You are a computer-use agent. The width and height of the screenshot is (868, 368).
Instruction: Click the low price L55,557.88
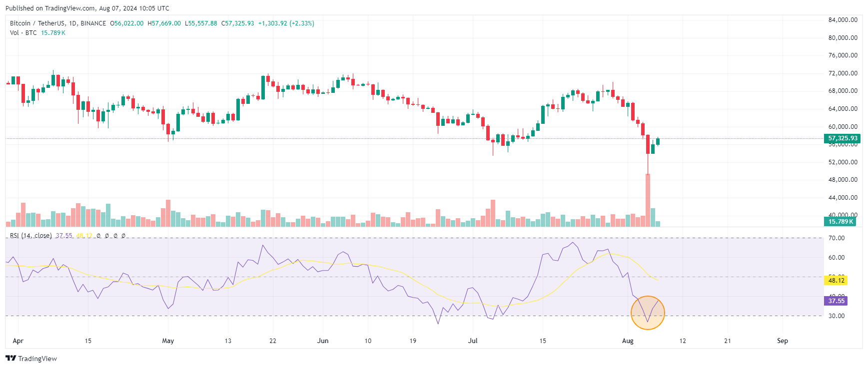pyautogui.click(x=201, y=23)
